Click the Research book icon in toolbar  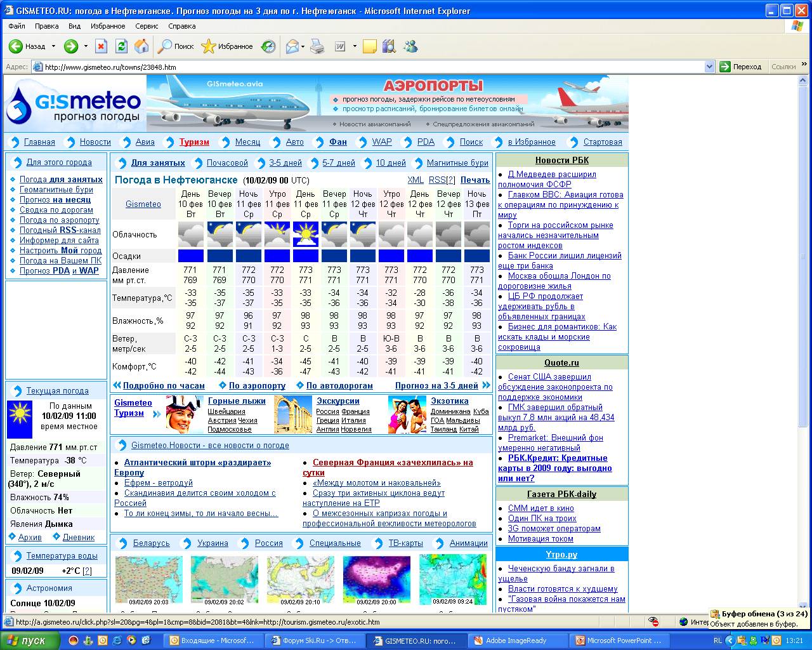tap(389, 46)
